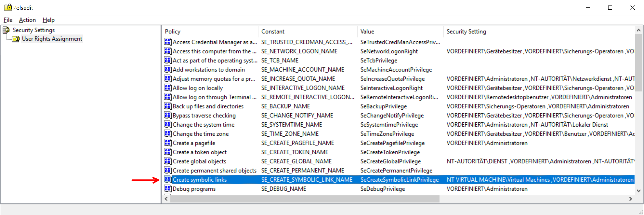Sort by the Value column header

click(x=400, y=31)
